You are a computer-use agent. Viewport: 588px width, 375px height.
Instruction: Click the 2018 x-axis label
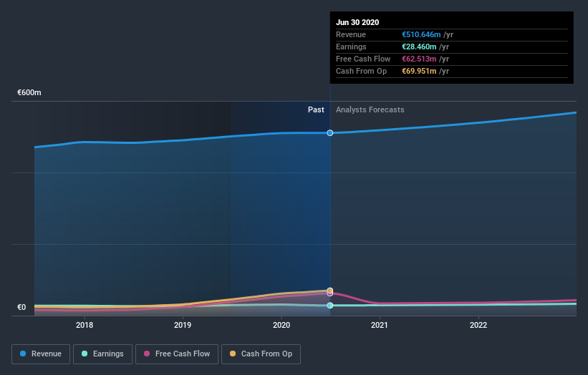pyautogui.click(x=85, y=325)
